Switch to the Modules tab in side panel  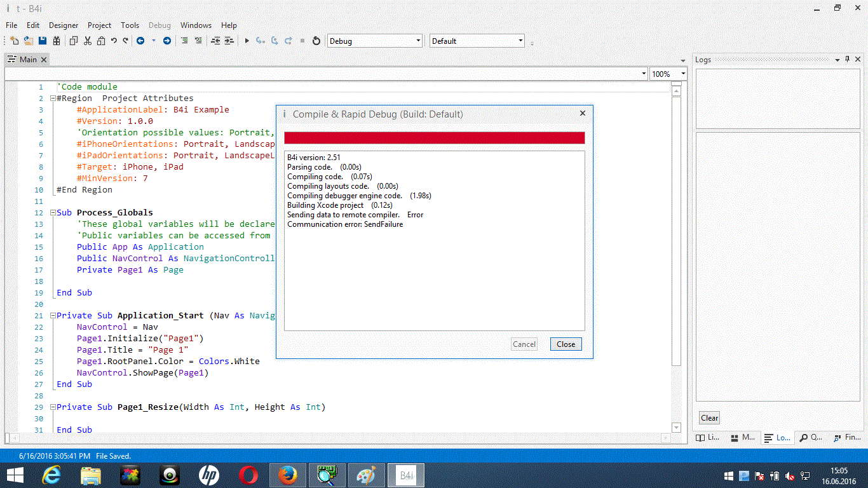743,438
